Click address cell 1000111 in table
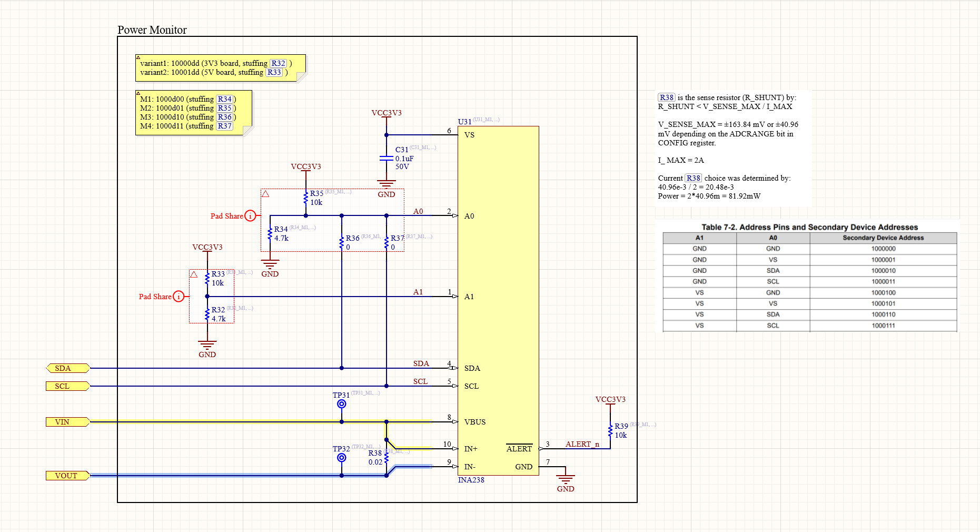The height and width of the screenshot is (532, 980). (883, 326)
